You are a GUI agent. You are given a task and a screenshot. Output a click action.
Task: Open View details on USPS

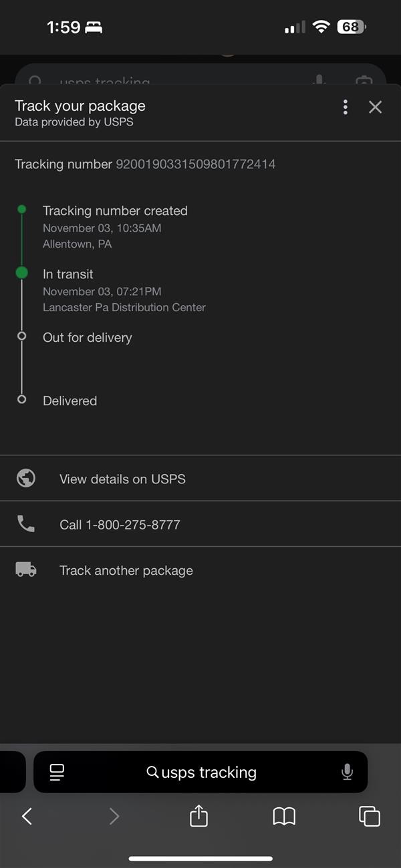pos(122,479)
